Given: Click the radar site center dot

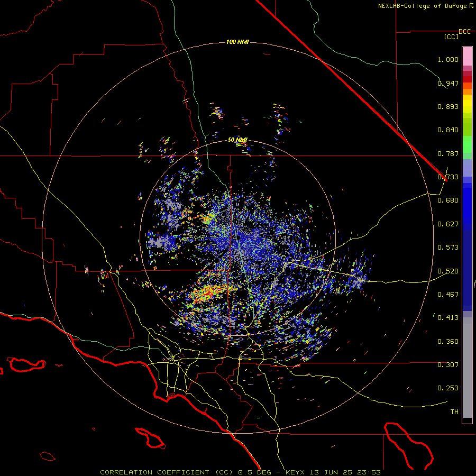Looking at the screenshot, I should coord(239,237).
